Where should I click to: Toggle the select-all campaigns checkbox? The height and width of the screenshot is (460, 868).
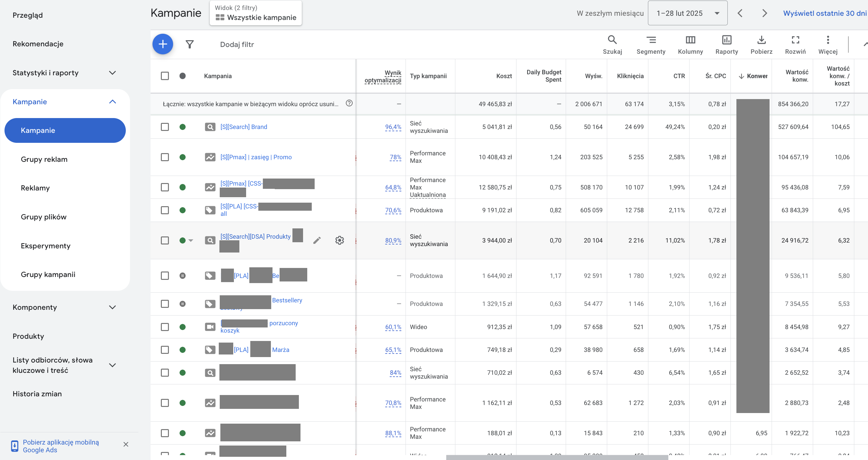point(165,76)
